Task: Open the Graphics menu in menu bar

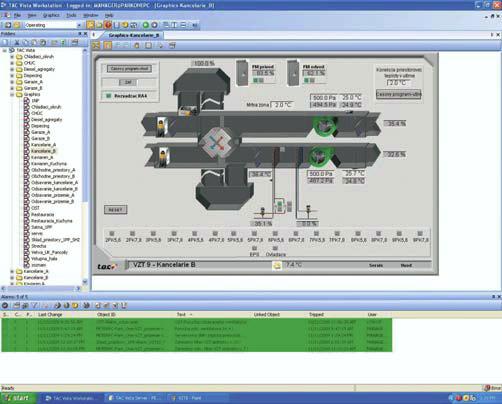Action: tap(51, 15)
